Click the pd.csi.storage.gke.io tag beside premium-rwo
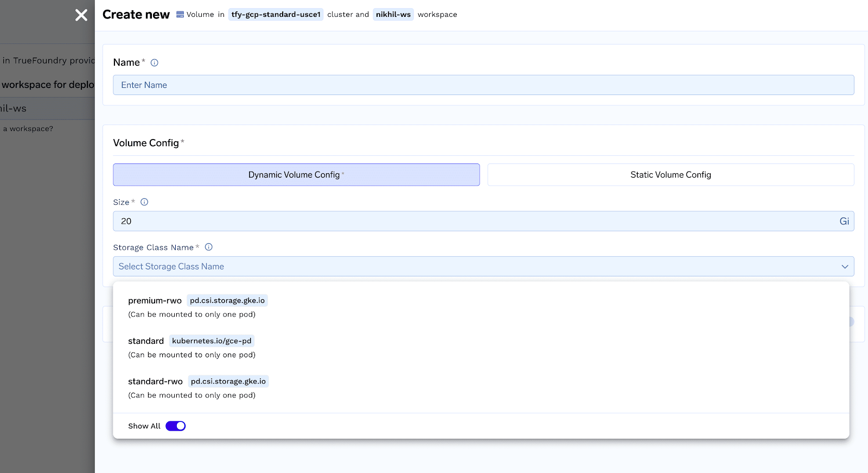 (x=227, y=300)
